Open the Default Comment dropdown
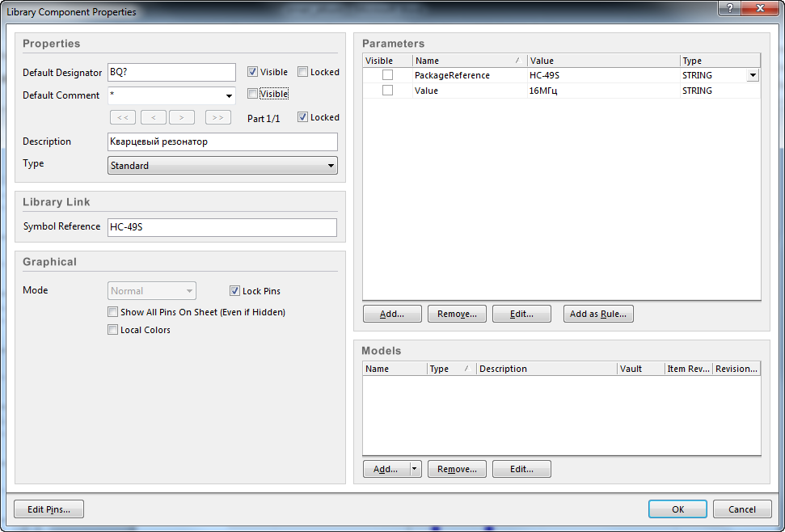This screenshot has width=785, height=532. click(x=229, y=95)
